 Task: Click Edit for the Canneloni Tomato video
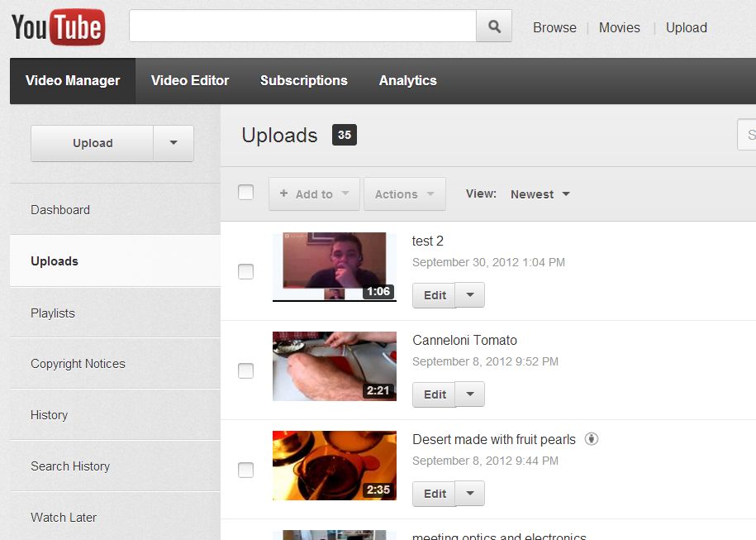434,394
